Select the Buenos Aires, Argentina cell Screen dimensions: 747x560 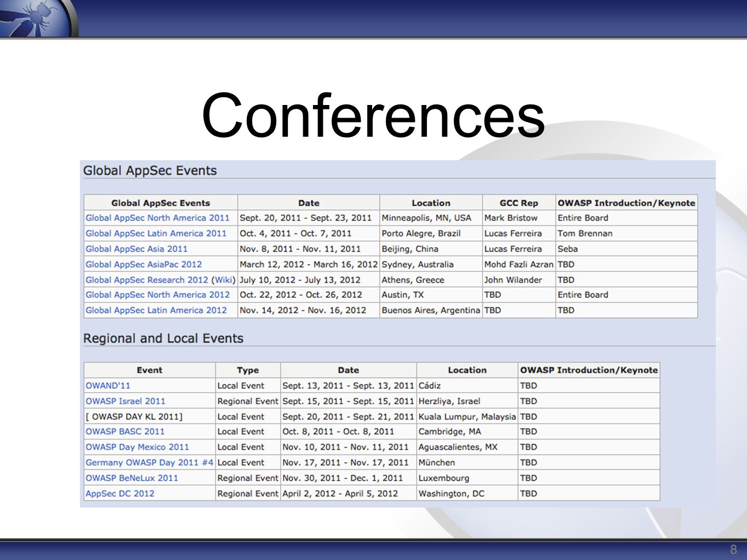click(431, 310)
